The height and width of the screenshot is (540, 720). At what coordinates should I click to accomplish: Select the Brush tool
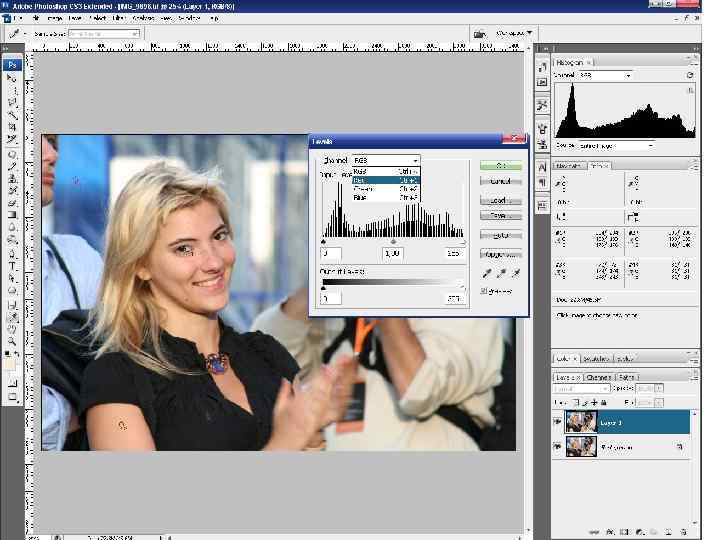[x=12, y=166]
